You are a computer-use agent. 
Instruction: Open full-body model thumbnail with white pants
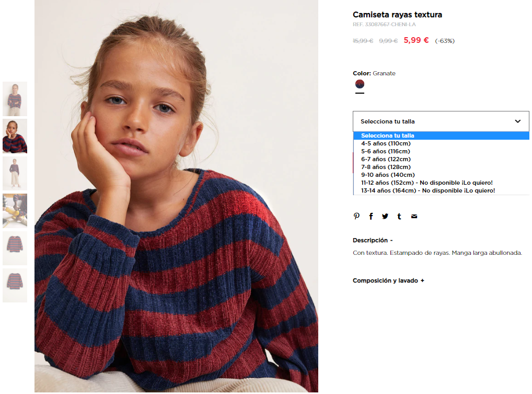point(15,174)
